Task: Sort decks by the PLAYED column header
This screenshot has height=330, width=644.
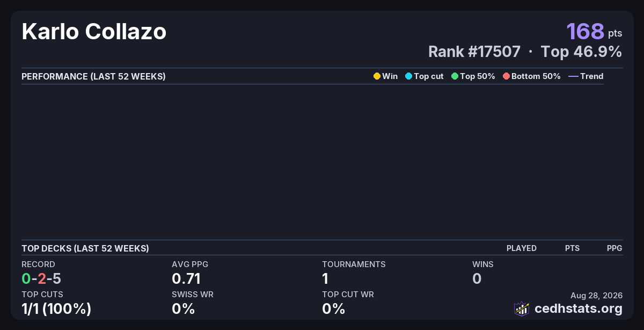Action: coord(522,248)
